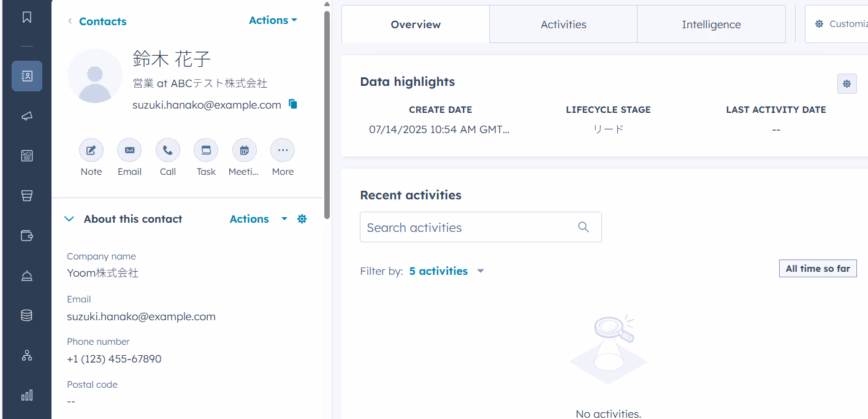
Task: Open the Service bell sidebar icon
Action: [x=27, y=275]
